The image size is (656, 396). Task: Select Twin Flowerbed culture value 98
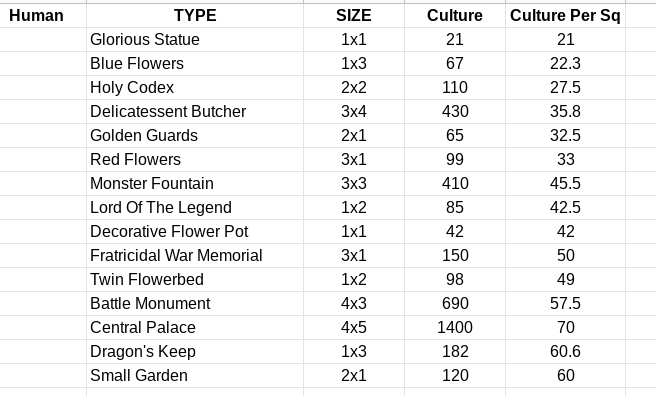coord(455,279)
